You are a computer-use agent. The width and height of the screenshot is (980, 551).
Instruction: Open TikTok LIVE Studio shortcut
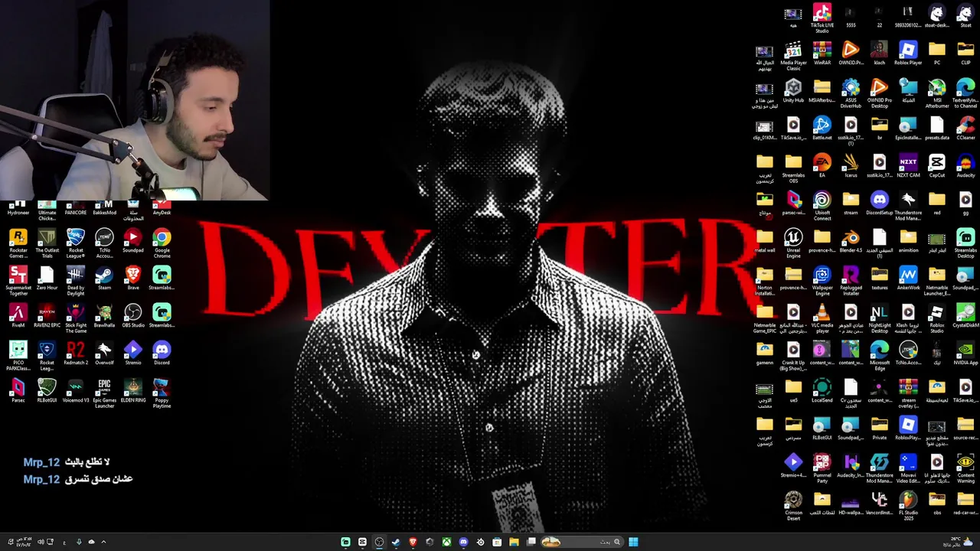822,18
